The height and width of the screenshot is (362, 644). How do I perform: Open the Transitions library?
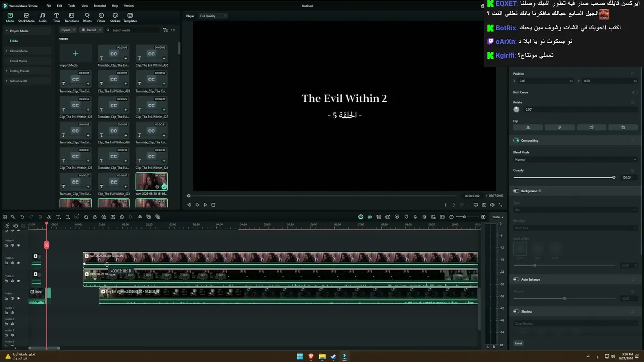(x=72, y=18)
